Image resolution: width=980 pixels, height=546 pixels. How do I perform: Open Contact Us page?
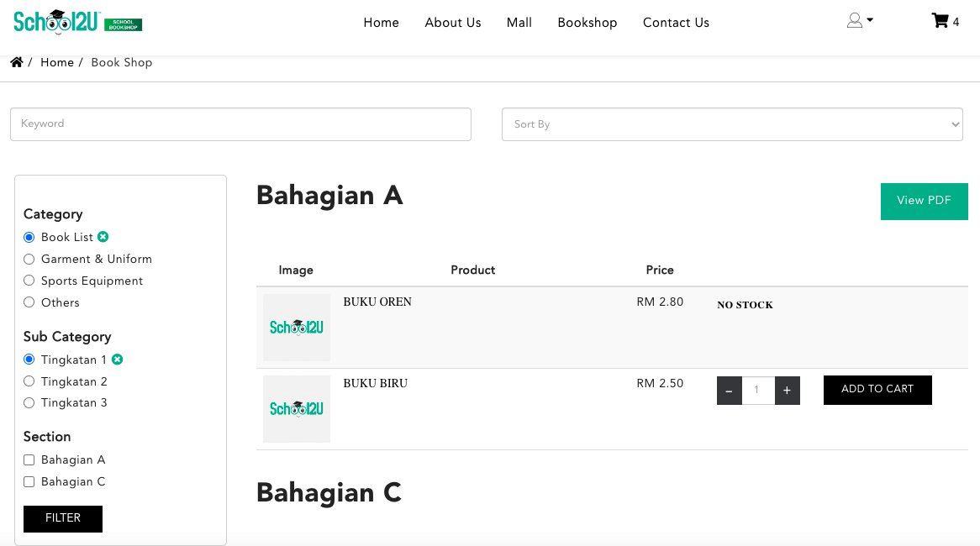tap(677, 23)
